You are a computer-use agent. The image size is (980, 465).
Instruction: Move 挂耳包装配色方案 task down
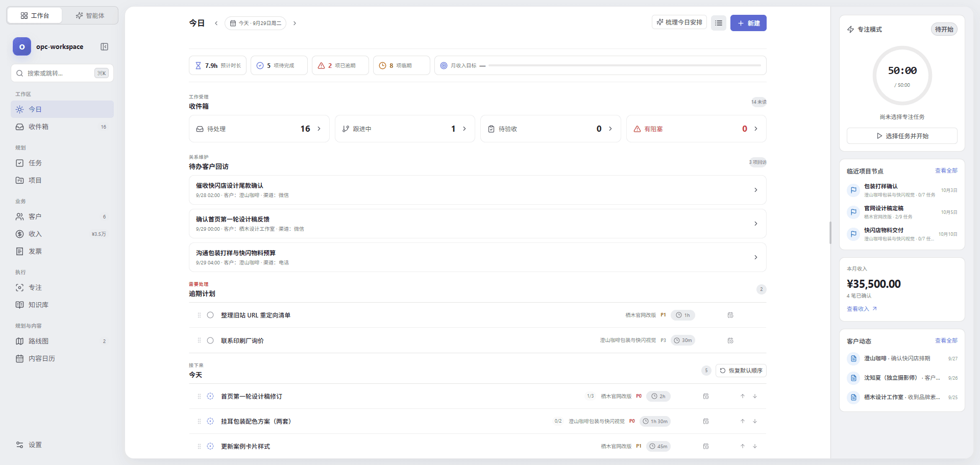pyautogui.click(x=755, y=421)
